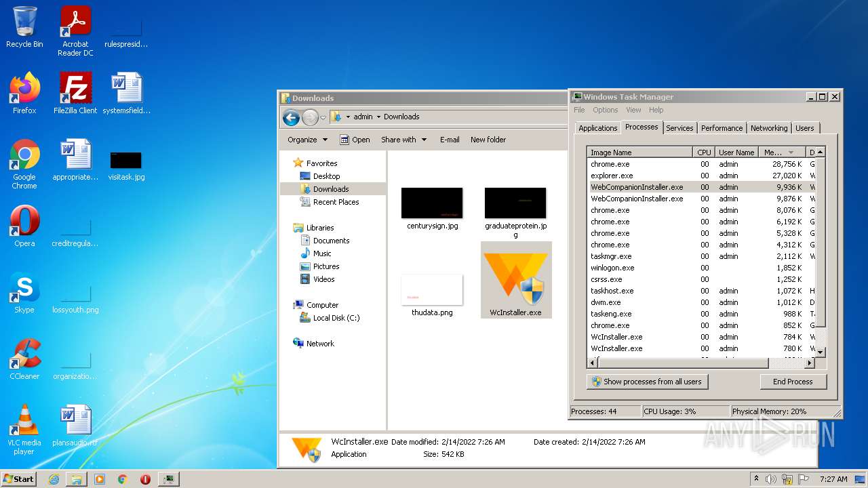The height and width of the screenshot is (488, 868).
Task: Click E-mail in the Explorer toolbar
Action: pos(450,140)
